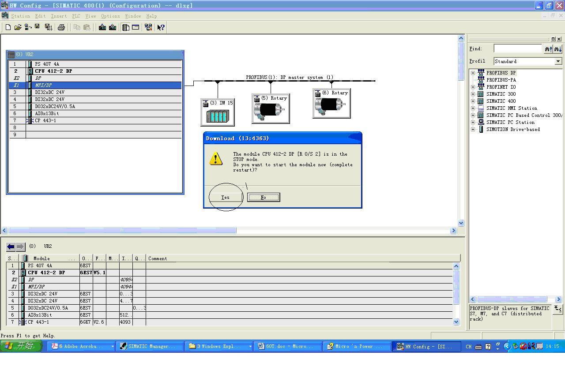This screenshot has height=392, width=565.
Task: Select the IM 15 slave station icon
Action: (218, 112)
